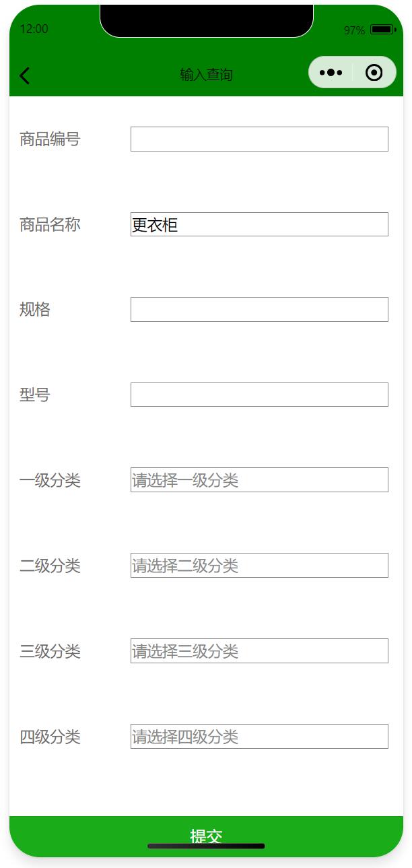Viewport: 412px width, 868px height.
Task: Select the 型号 text field
Action: pyautogui.click(x=259, y=395)
